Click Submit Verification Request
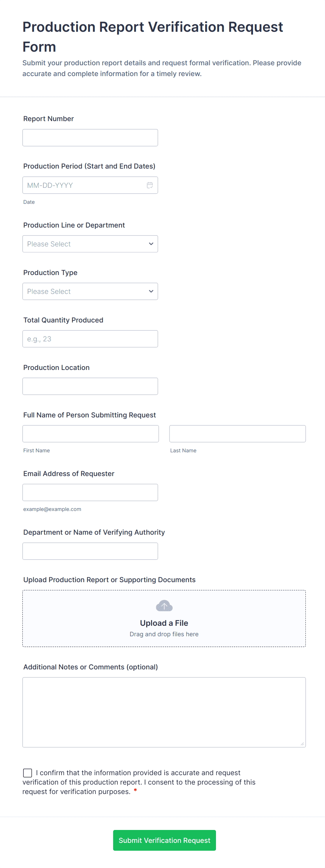This screenshot has width=325, height=868. (x=164, y=840)
